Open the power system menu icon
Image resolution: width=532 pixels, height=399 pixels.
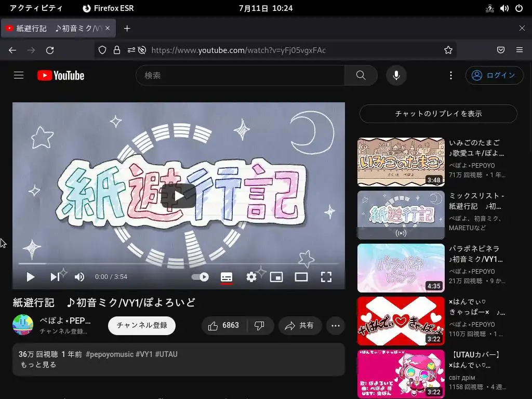point(519,8)
